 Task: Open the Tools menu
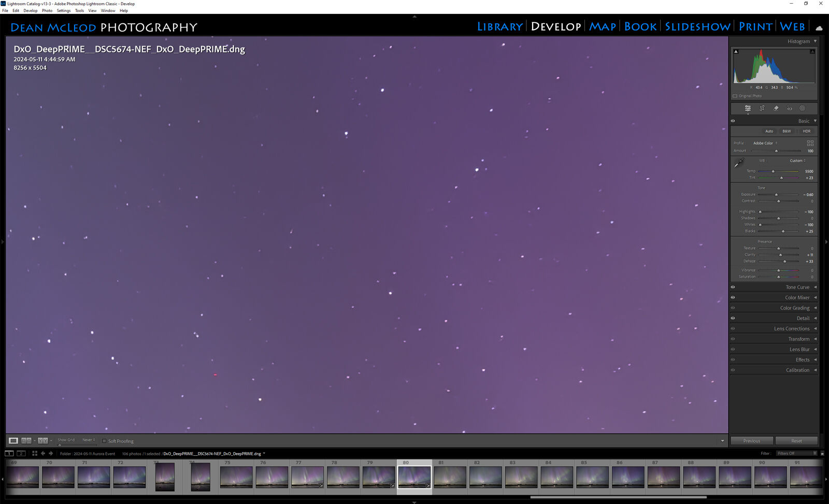pos(79,10)
